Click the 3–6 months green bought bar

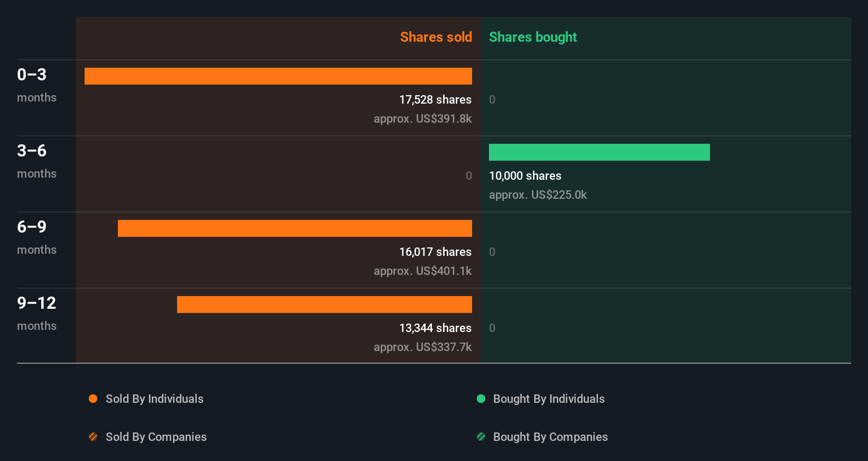pyautogui.click(x=599, y=152)
